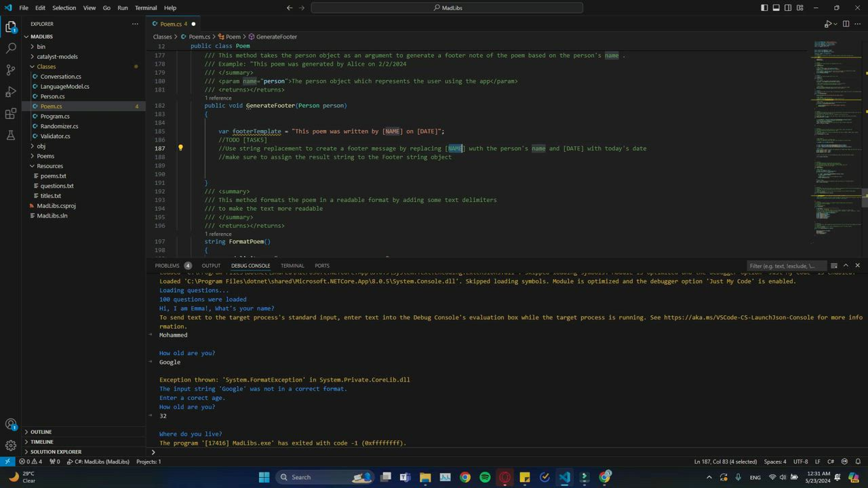Viewport: 868px width, 488px height.
Task: Switch to the Terminal panel tab
Action: click(x=292, y=266)
